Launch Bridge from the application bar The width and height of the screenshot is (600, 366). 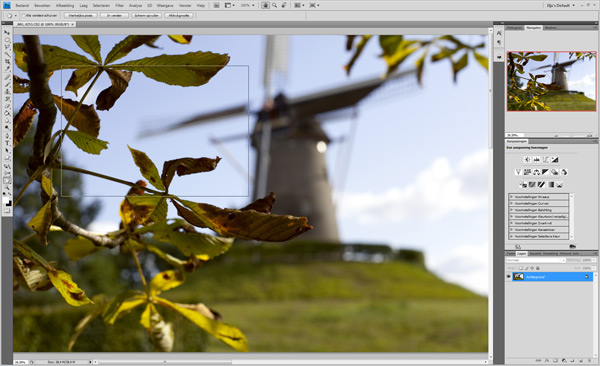tap(217, 5)
